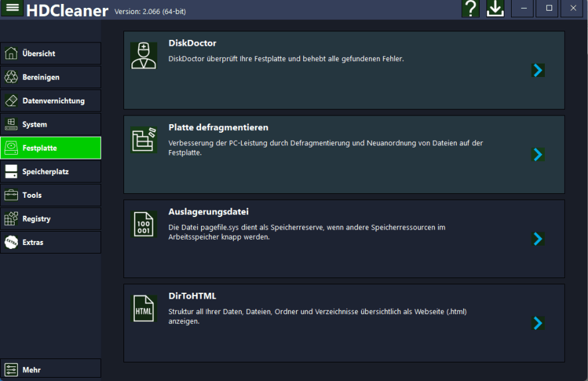Screen dimensions: 588x381
Task: Open DirToHTML with its arrow chevron
Action: tap(538, 323)
